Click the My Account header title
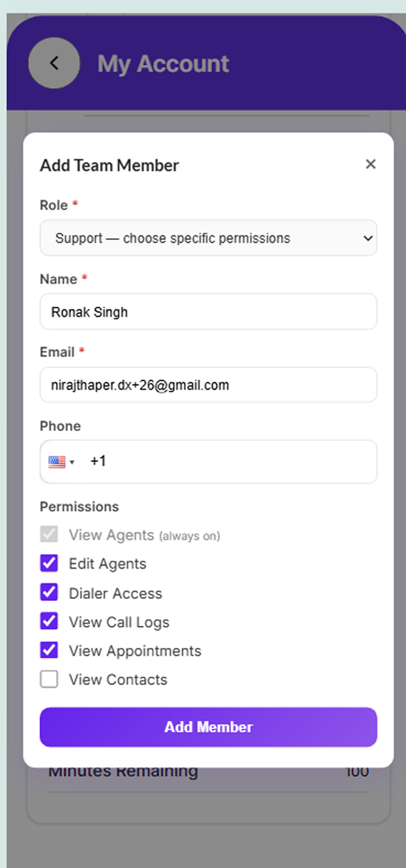This screenshot has height=868, width=406. [163, 64]
